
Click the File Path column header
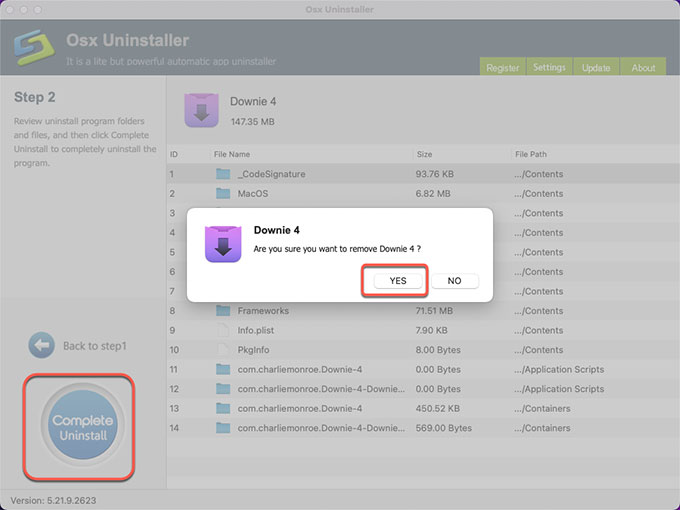531,154
